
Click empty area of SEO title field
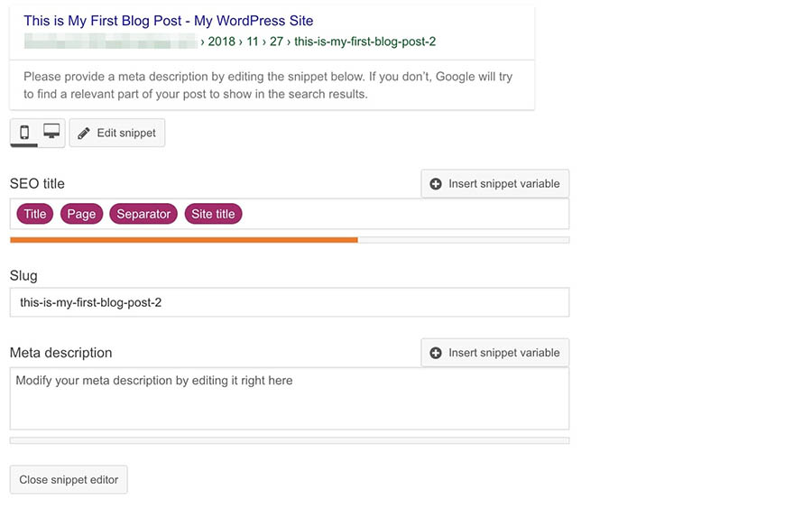point(404,214)
